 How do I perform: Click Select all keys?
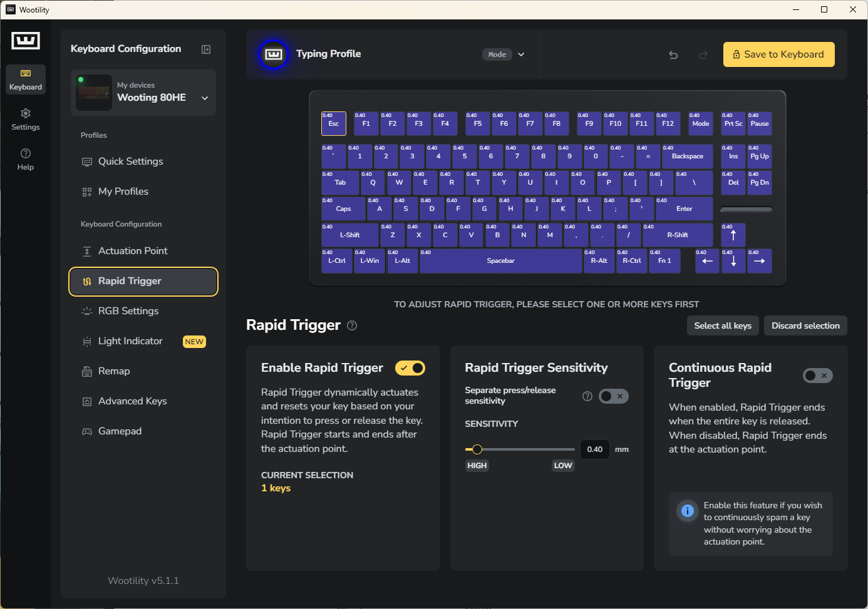pyautogui.click(x=723, y=325)
